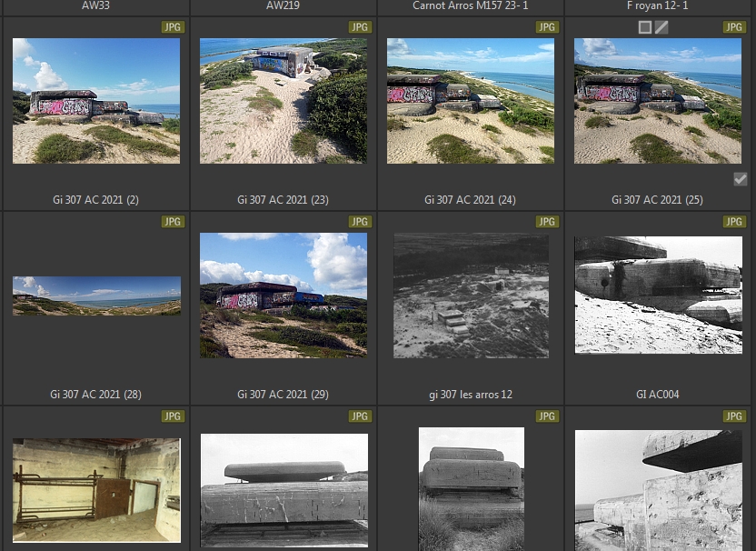
Task: Open the Gi 307 AC 2021 (23) aerial photo
Action: [x=283, y=100]
